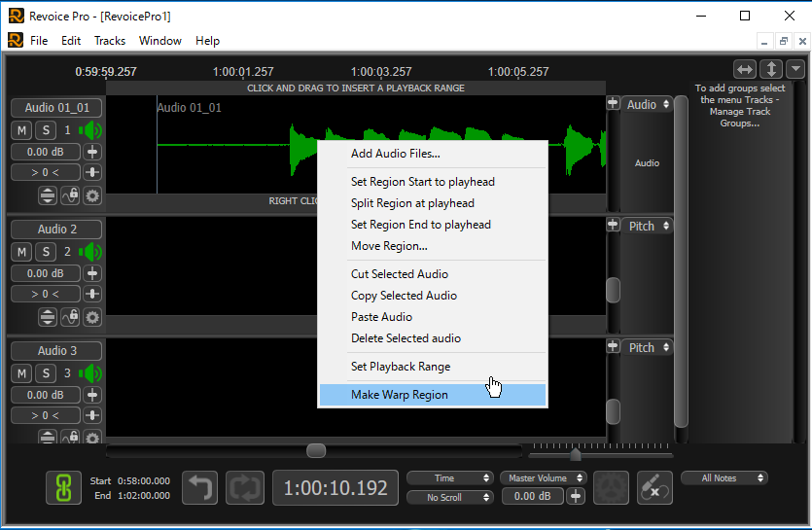Select Add Audio Files... in the context menu
Viewport: 812px width, 530px height.
(433, 154)
